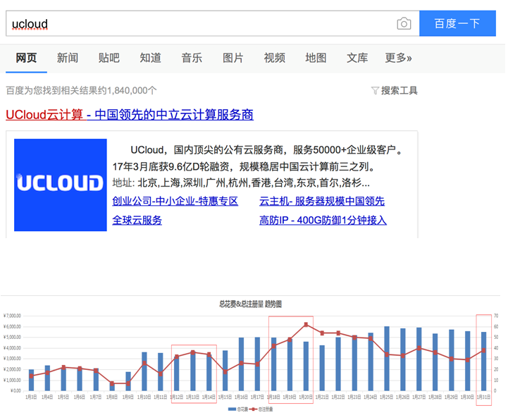Open 云主机- 服务器规模中国领先 link
This screenshot has height=420, width=508.
point(322,202)
